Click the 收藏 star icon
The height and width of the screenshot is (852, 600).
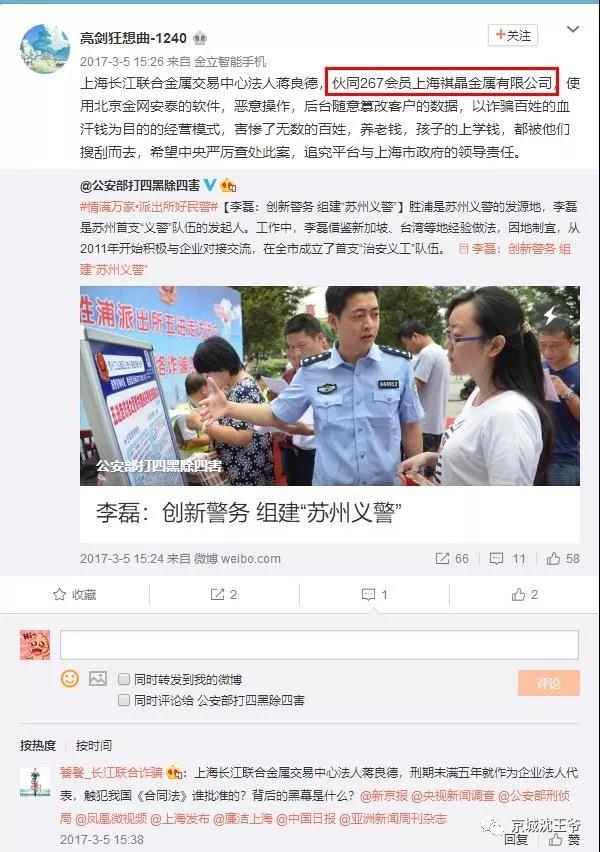59,594
